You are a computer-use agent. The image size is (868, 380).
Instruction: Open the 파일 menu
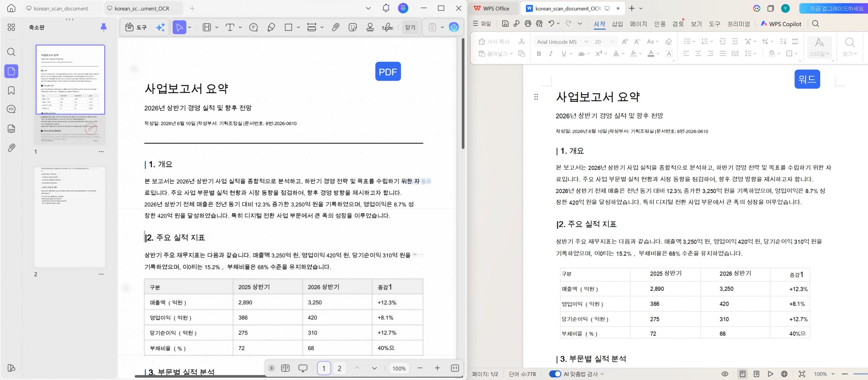pos(482,23)
